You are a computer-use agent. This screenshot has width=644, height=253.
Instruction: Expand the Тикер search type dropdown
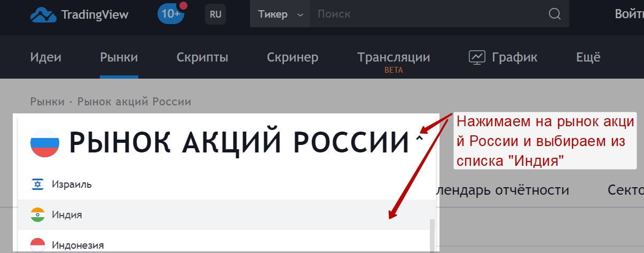pyautogui.click(x=280, y=14)
